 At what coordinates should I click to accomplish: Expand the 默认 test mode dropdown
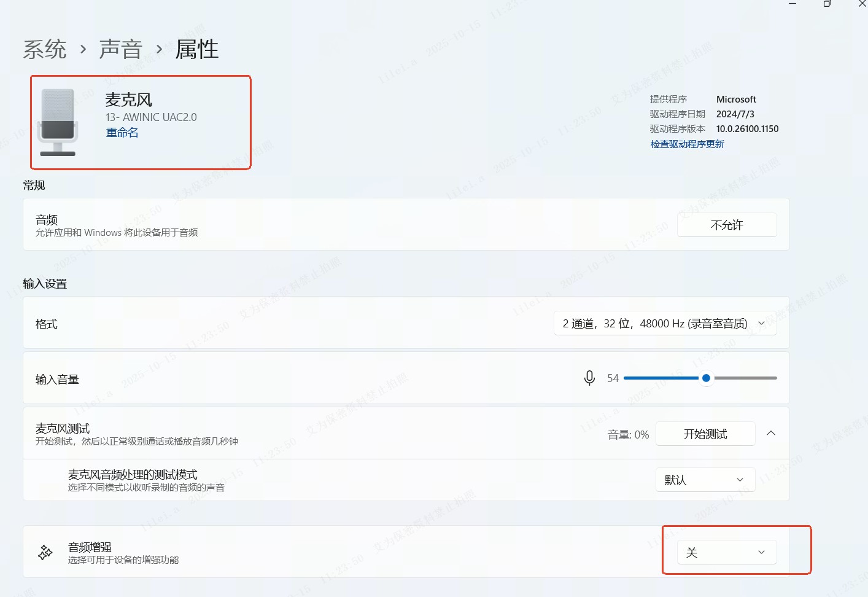[x=705, y=480]
